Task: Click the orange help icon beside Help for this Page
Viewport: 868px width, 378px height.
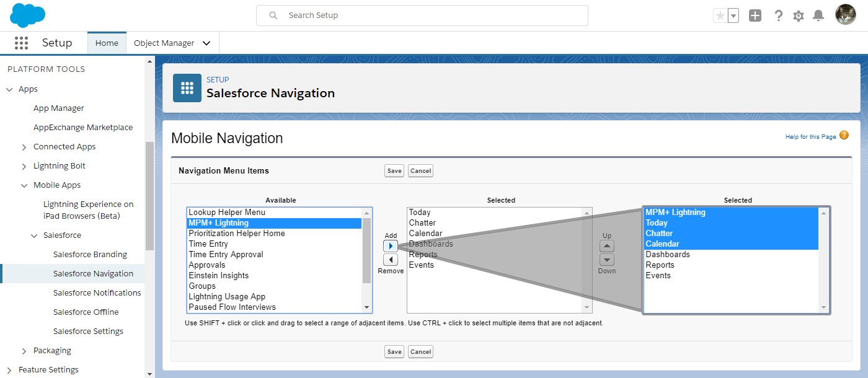Action: pyautogui.click(x=844, y=135)
